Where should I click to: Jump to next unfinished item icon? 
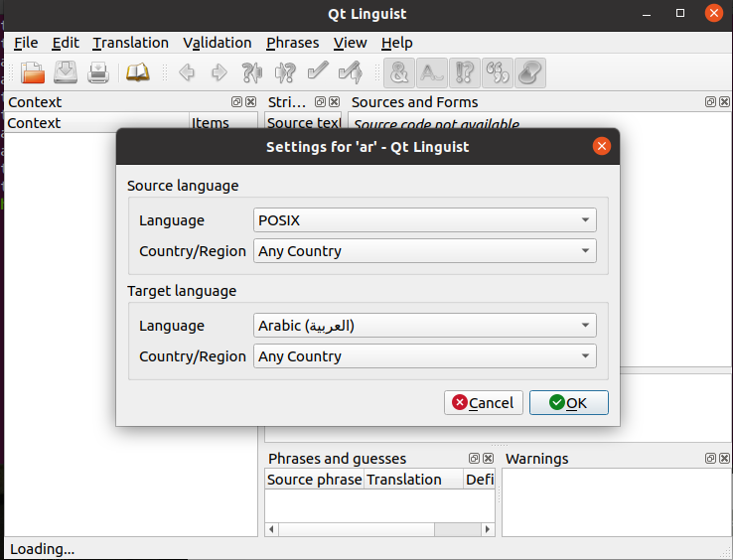(x=285, y=72)
